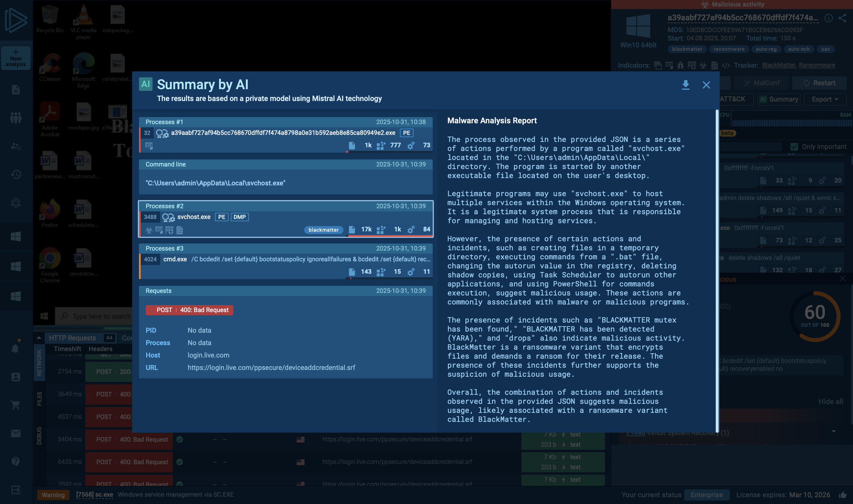The image size is (853, 504).
Task: Open the shopping cart sidebar icon
Action: (x=16, y=405)
